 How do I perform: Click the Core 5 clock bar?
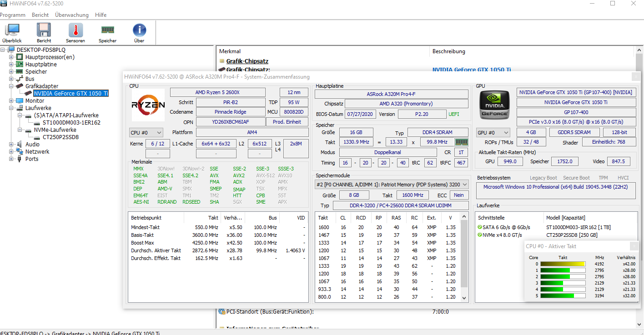(x=563, y=295)
